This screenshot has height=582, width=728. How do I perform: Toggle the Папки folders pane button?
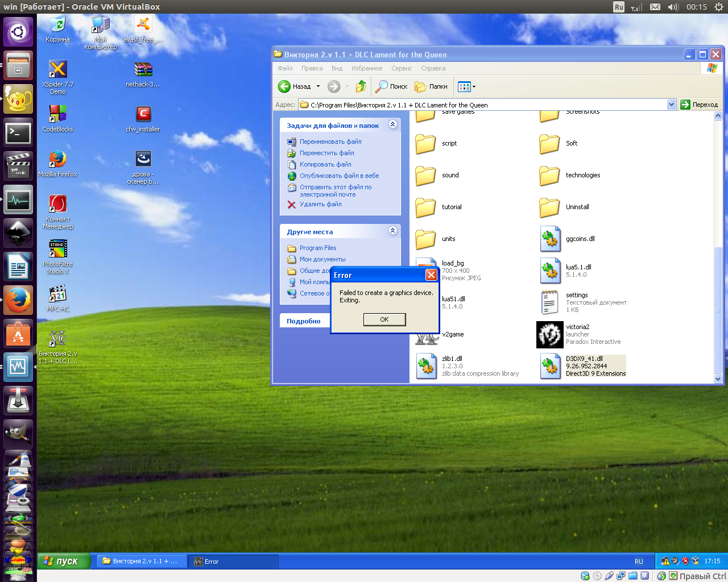[431, 86]
